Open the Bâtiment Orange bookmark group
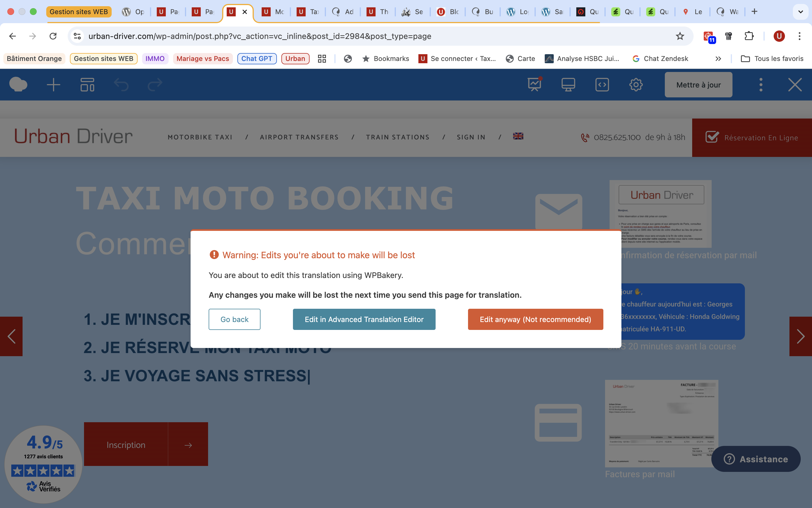Screen dimensions: 812x508 pos(34,58)
